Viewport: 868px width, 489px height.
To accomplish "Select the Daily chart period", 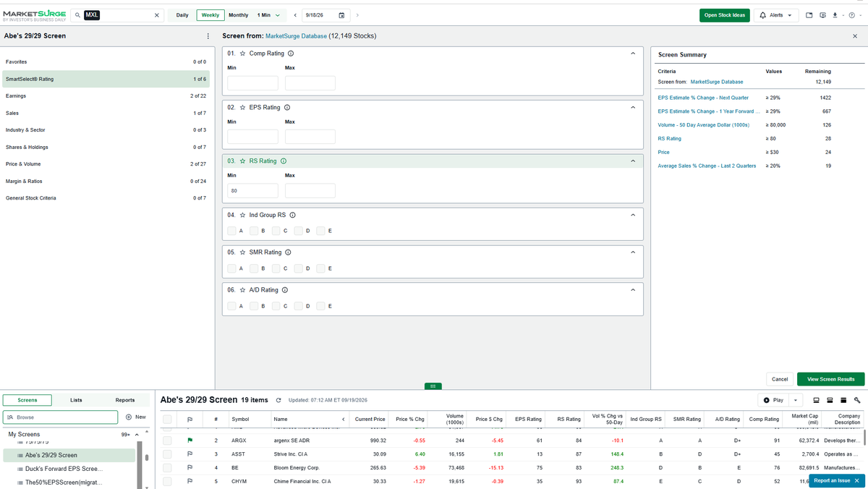I will pos(182,15).
